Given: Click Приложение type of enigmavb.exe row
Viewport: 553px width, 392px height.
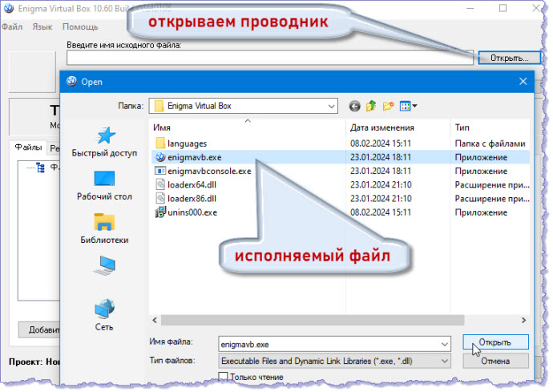Looking at the screenshot, I should click(x=481, y=157).
